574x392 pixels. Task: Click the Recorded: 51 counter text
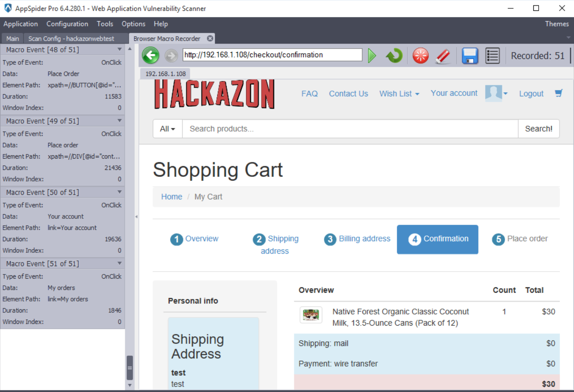click(x=537, y=56)
